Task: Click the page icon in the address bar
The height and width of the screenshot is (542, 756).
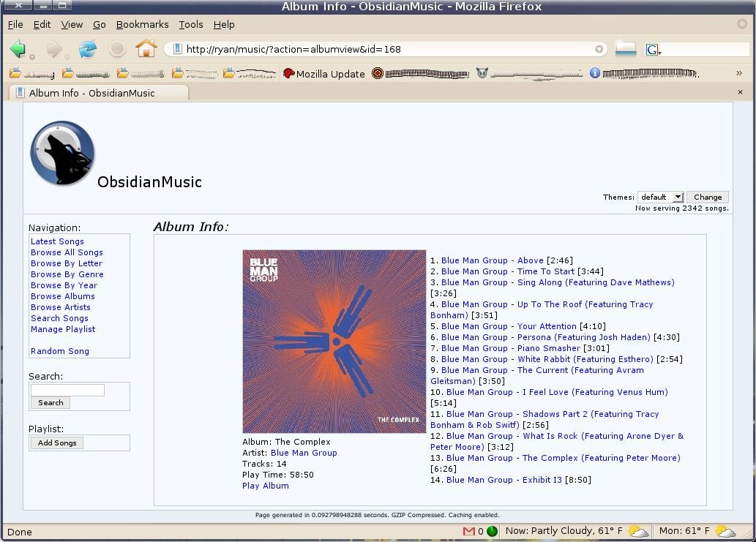Action: click(x=177, y=49)
